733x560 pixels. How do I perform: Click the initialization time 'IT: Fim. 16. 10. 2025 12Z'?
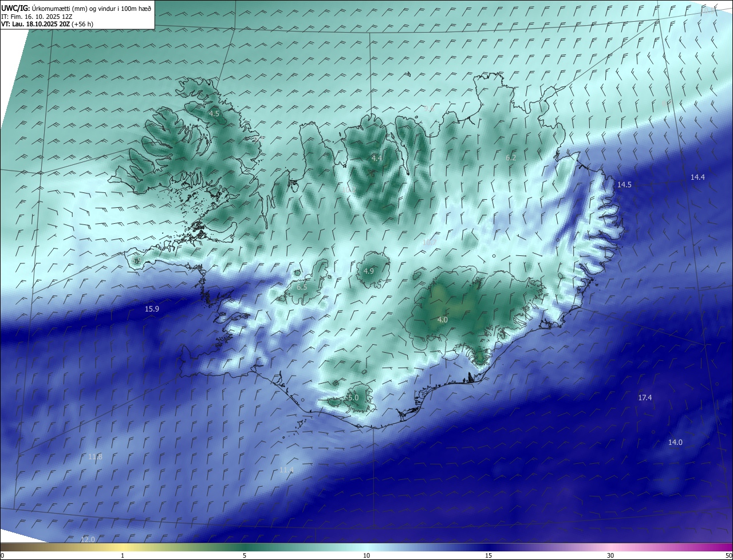37,17
